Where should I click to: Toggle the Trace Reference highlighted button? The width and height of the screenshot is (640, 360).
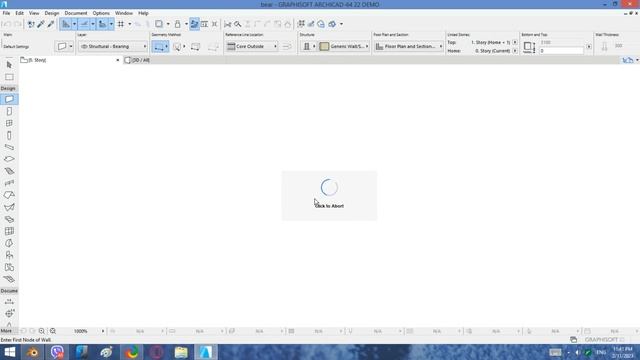(x=194, y=24)
